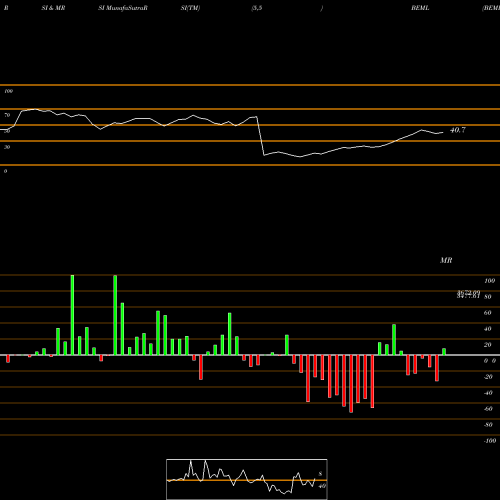This screenshot has width=500, height=500.
Task: Click the "(5,5" parameter text
Action: [257, 8]
